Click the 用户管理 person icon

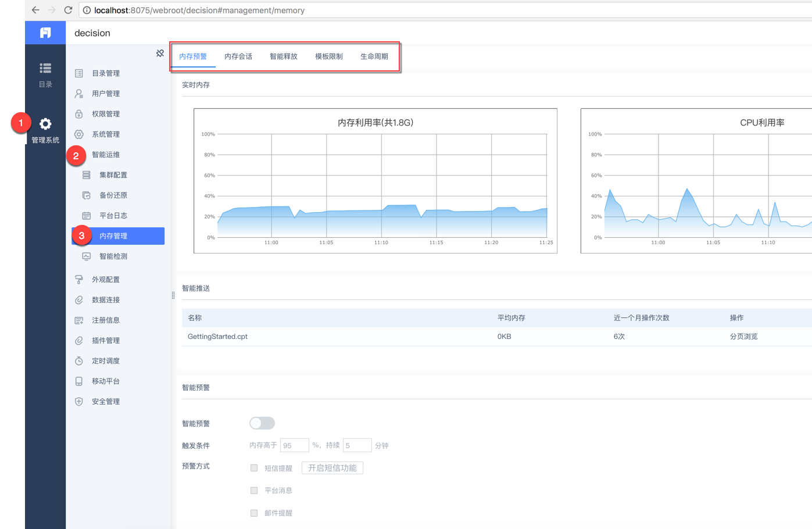[x=79, y=94]
